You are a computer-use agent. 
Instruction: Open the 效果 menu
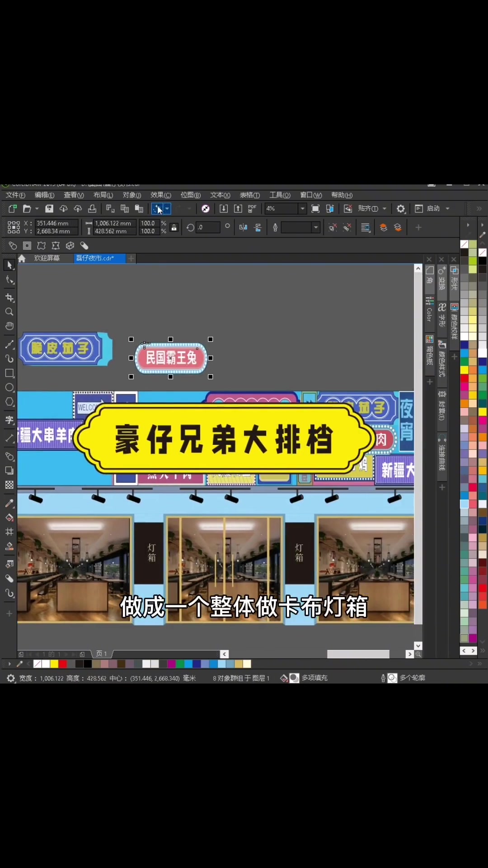(161, 195)
